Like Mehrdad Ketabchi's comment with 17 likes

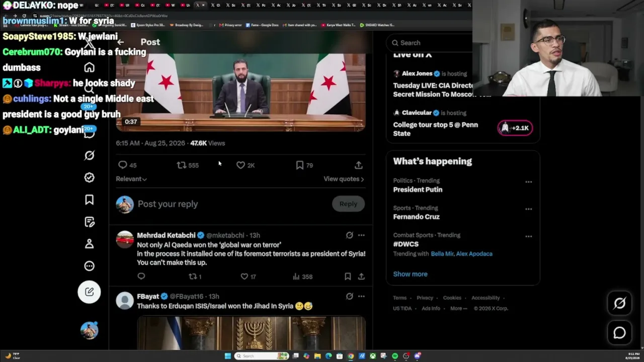pyautogui.click(x=248, y=277)
